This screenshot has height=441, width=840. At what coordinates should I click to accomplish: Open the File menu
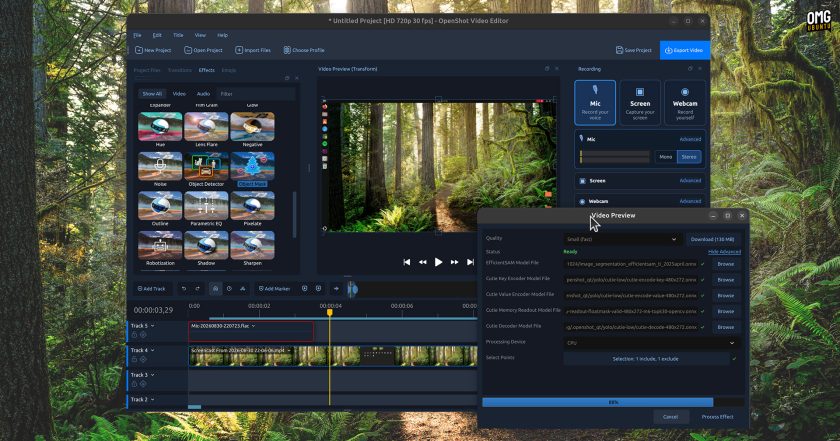(x=137, y=35)
